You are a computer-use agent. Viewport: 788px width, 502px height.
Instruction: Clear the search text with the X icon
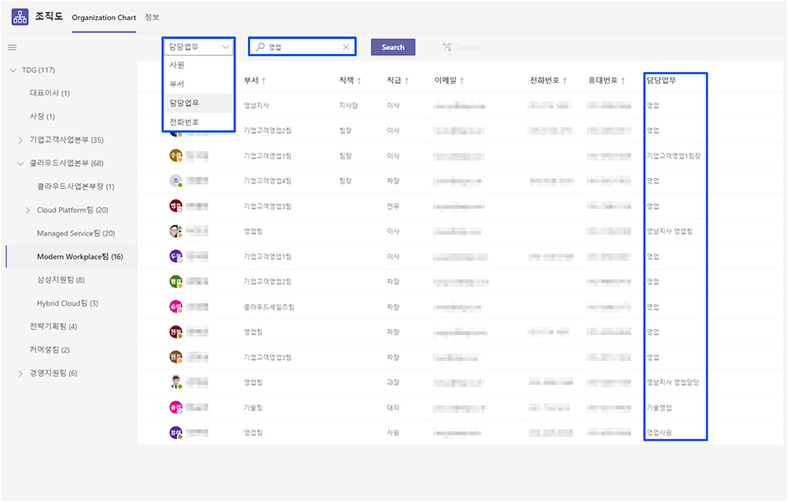tap(346, 47)
